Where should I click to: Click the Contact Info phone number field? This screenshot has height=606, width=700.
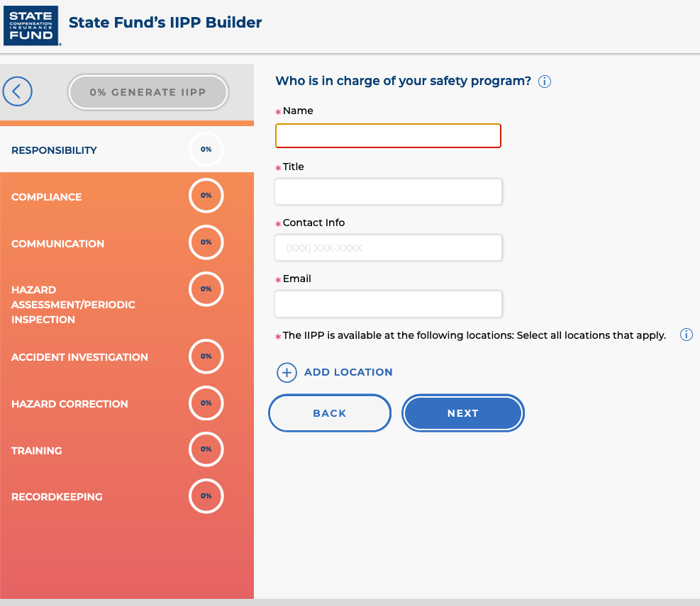(388, 247)
